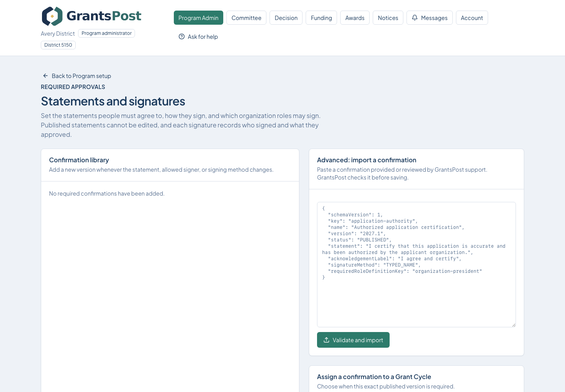
Task: Open the Account menu
Action: tap(472, 18)
